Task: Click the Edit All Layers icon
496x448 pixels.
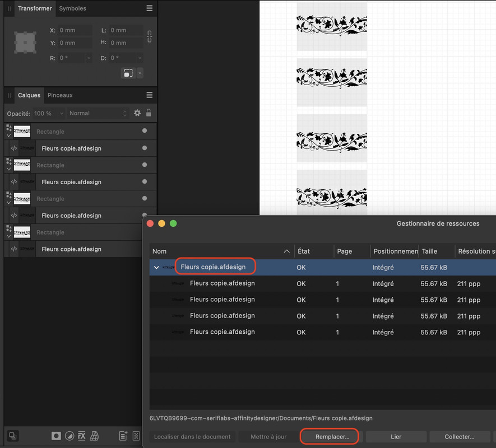Action: [x=13, y=436]
